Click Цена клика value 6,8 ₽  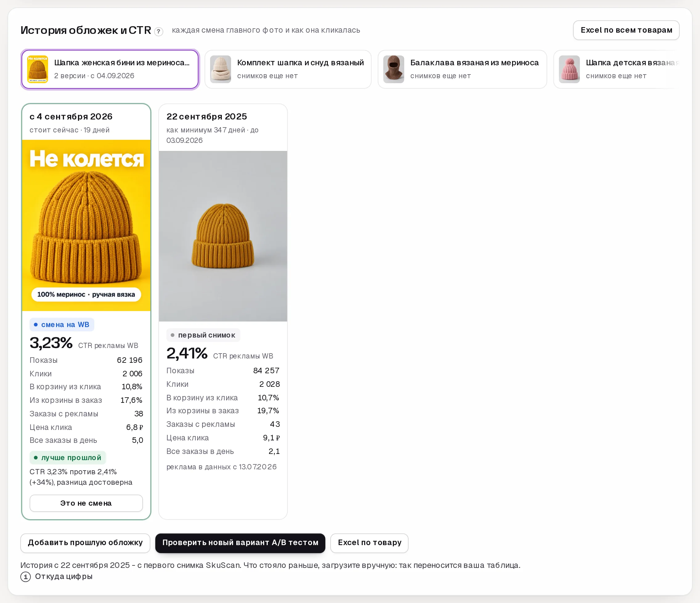[x=134, y=427]
